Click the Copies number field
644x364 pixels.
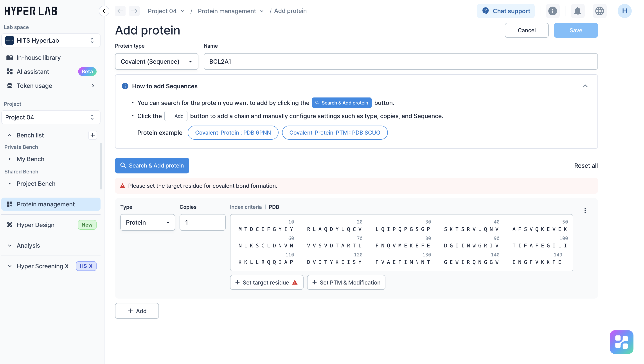pos(202,222)
